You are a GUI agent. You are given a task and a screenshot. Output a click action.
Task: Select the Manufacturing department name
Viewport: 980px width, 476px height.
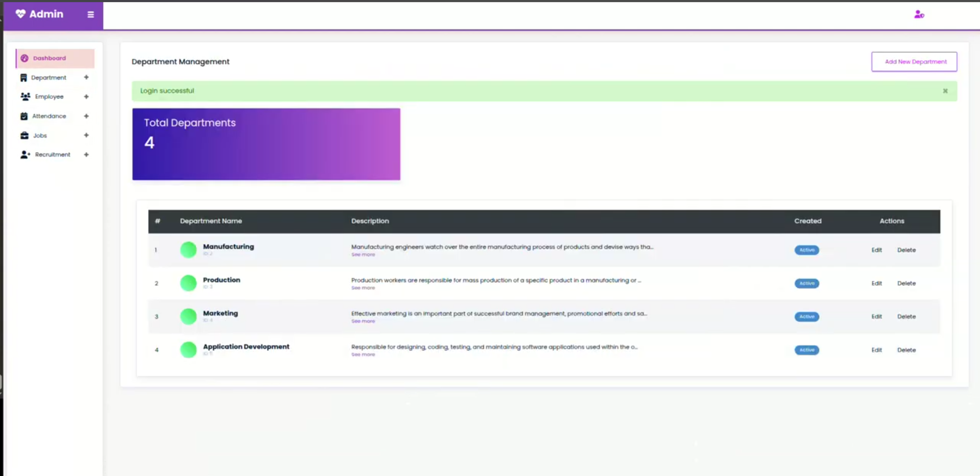tap(228, 246)
